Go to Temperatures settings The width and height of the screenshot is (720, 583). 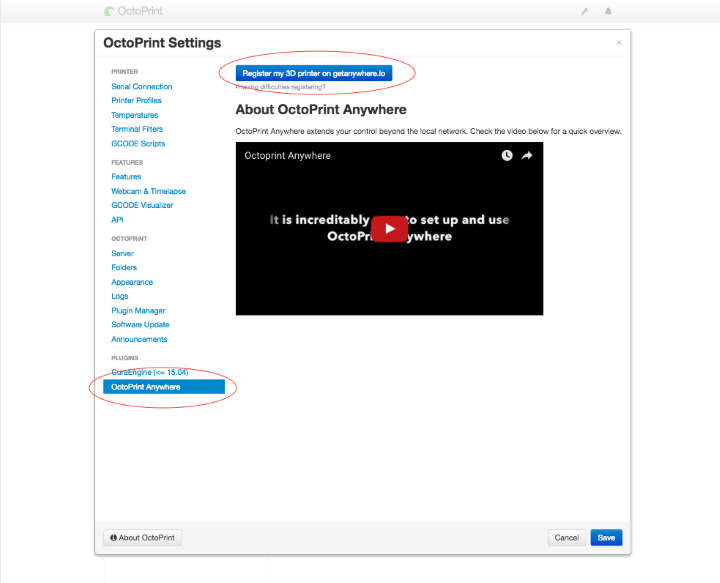(x=135, y=115)
